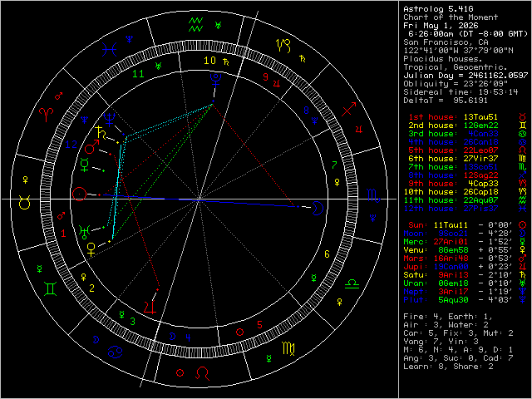Select the date 'Fri May 1, 2026'
532x399 pixels.
441,26
